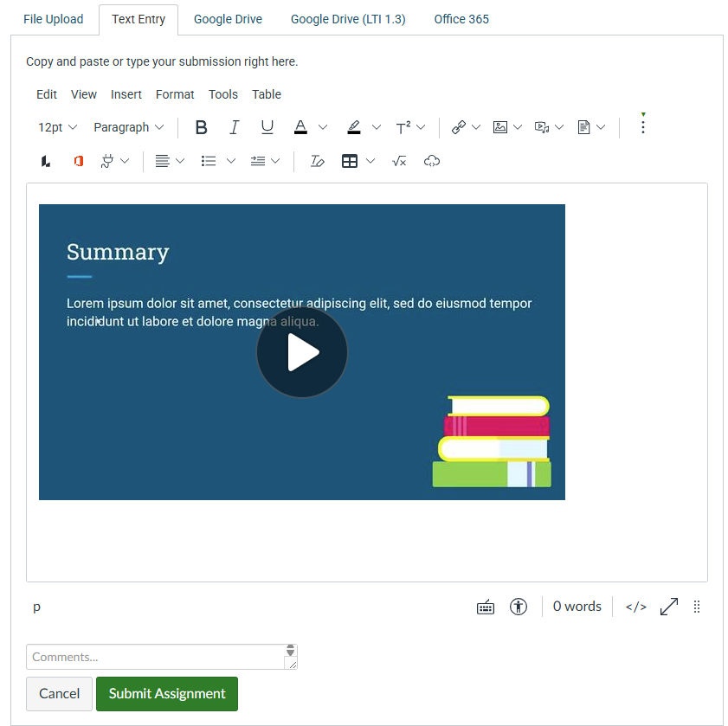The width and height of the screenshot is (728, 726).
Task: Open the 12pt font size dropdown
Action: pyautogui.click(x=57, y=127)
